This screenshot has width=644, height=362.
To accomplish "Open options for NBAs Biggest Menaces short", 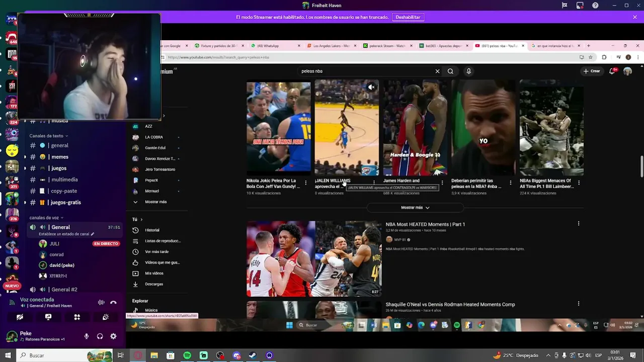I will 579,183.
